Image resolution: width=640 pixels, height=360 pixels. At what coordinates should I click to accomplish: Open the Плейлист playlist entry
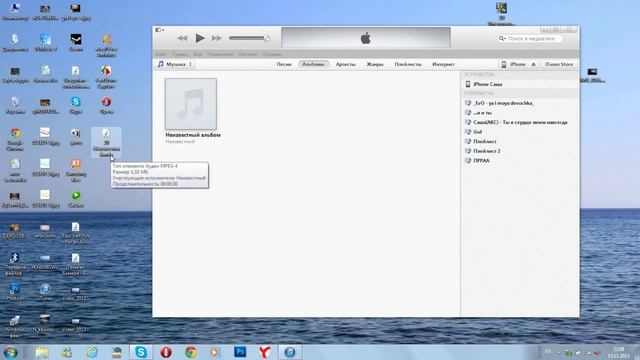click(520, 141)
